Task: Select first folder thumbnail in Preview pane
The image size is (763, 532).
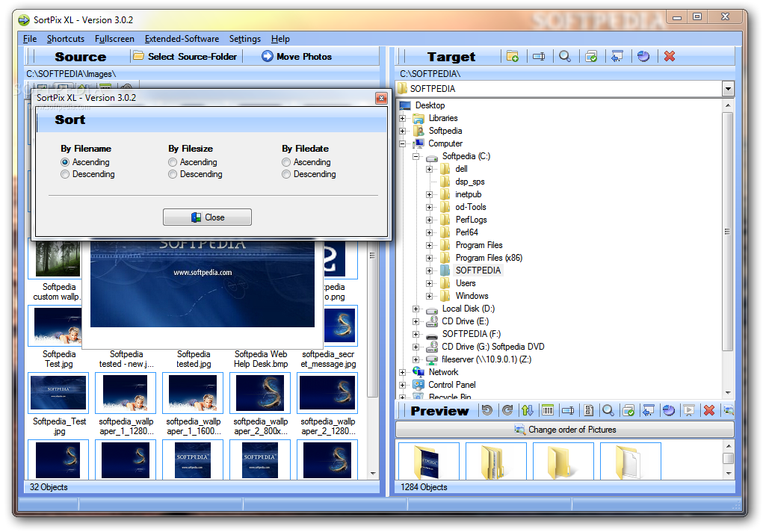Action: point(429,461)
